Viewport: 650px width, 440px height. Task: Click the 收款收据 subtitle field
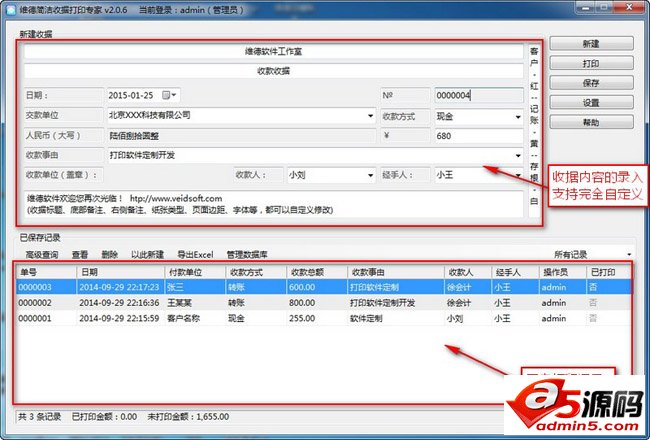pos(274,71)
